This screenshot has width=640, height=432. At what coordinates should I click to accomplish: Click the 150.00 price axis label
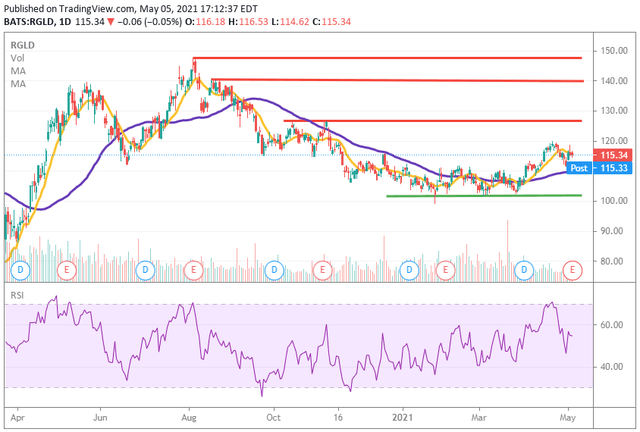click(x=614, y=51)
